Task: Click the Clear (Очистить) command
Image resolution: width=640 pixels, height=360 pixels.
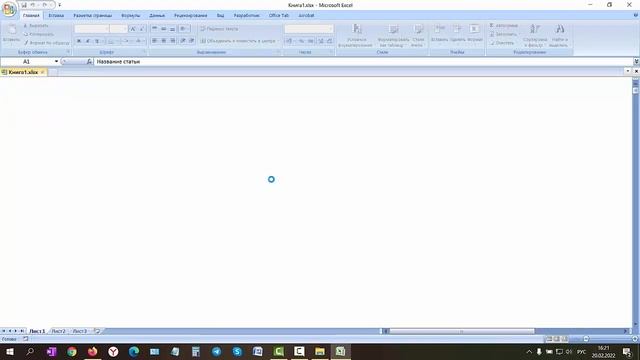Action: point(502,43)
